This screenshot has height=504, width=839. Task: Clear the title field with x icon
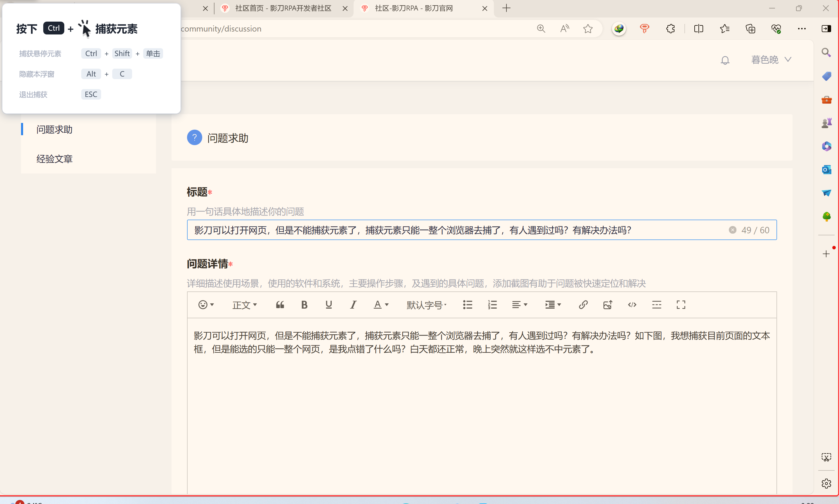tap(732, 230)
